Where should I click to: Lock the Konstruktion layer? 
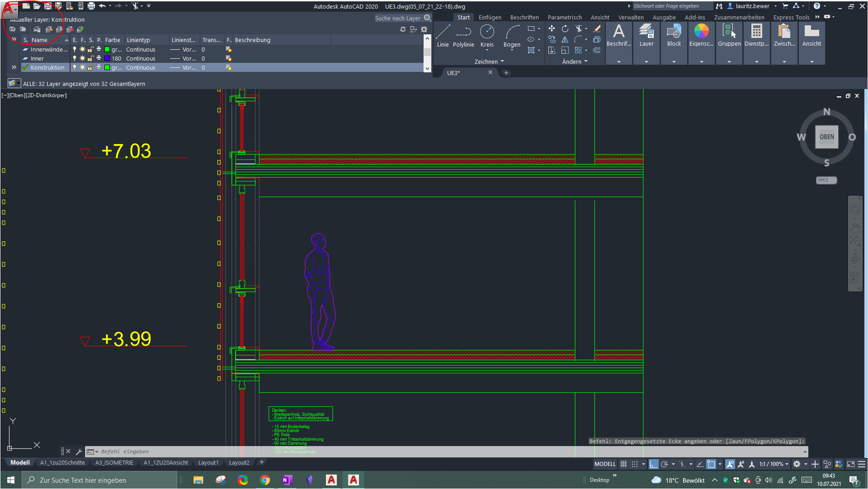tap(91, 67)
